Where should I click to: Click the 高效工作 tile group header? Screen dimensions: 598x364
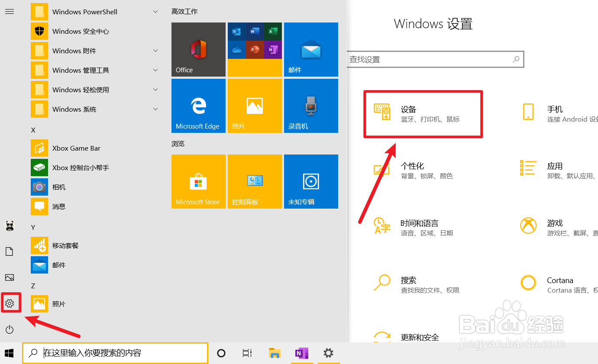pos(184,12)
